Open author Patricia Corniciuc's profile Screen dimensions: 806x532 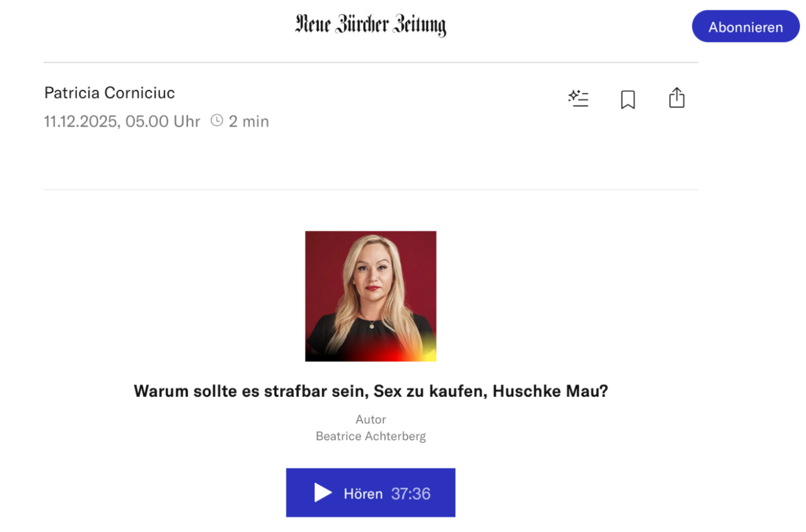pyautogui.click(x=110, y=93)
